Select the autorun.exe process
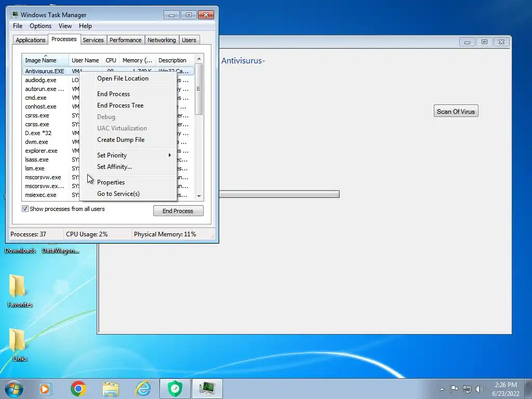 [x=45, y=89]
